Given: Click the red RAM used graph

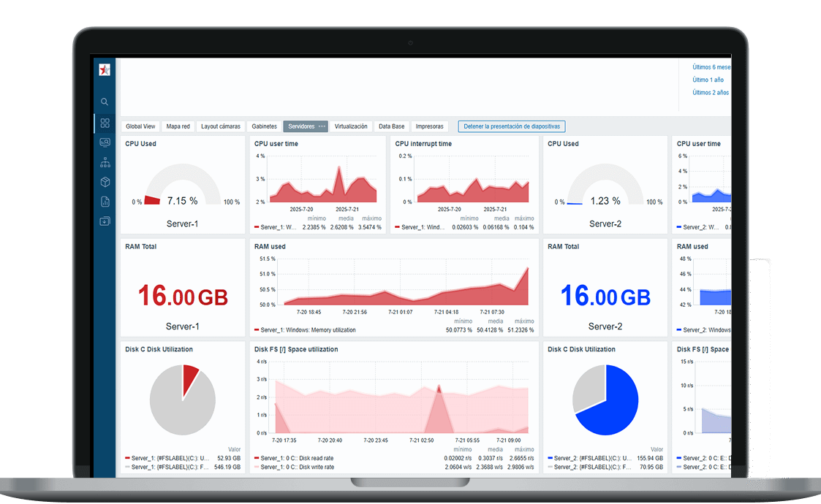Looking at the screenshot, I should pos(403,283).
